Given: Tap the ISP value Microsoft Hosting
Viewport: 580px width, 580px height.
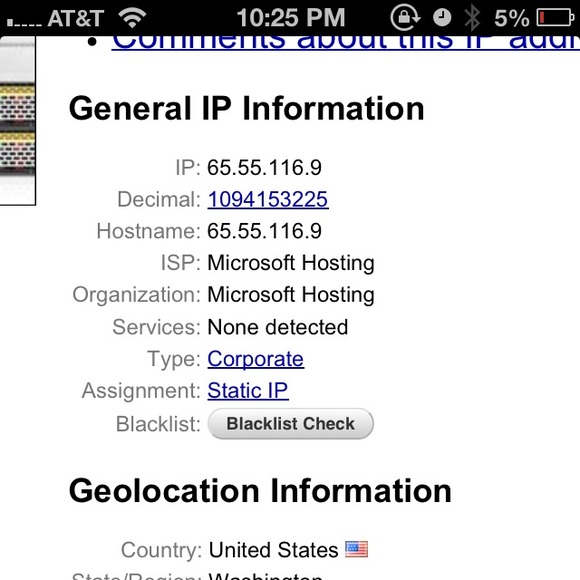Looking at the screenshot, I should 291,263.
